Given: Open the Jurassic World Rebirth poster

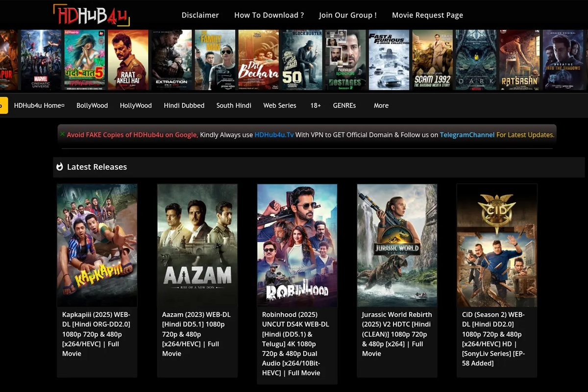Looking at the screenshot, I should [x=397, y=245].
